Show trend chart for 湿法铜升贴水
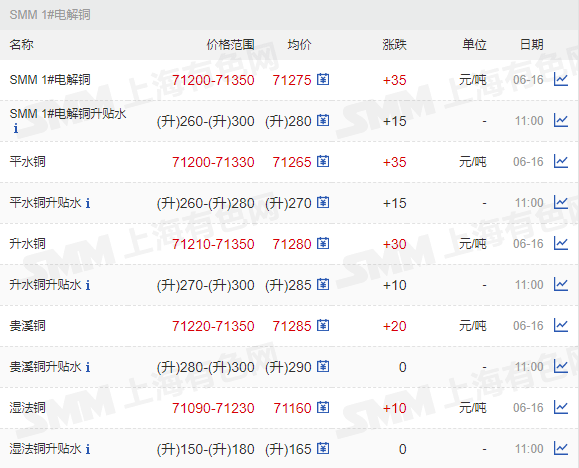579x468 pixels. pos(561,448)
